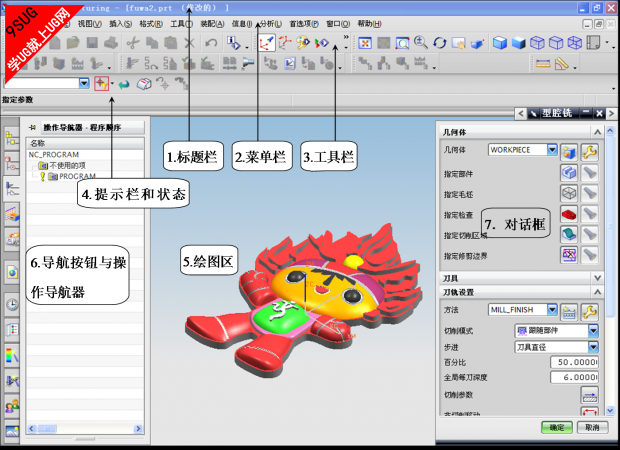The image size is (620, 450).
Task: Collapse the 刀轨设置 section
Action: point(597,292)
